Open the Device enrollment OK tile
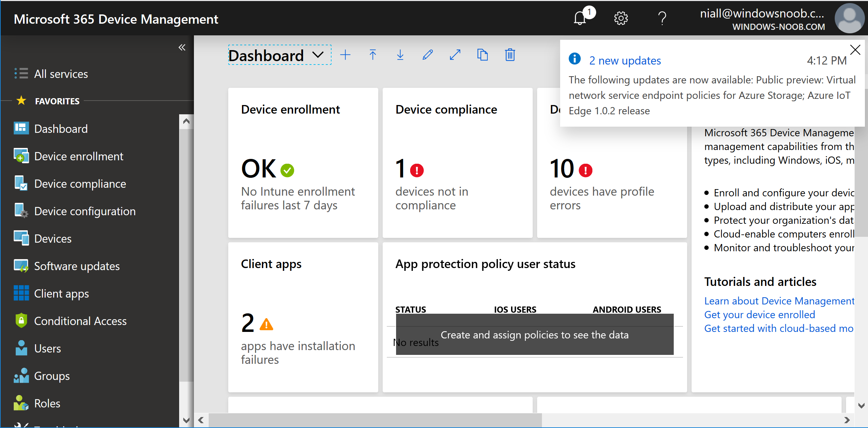This screenshot has height=428, width=868. 303,163
